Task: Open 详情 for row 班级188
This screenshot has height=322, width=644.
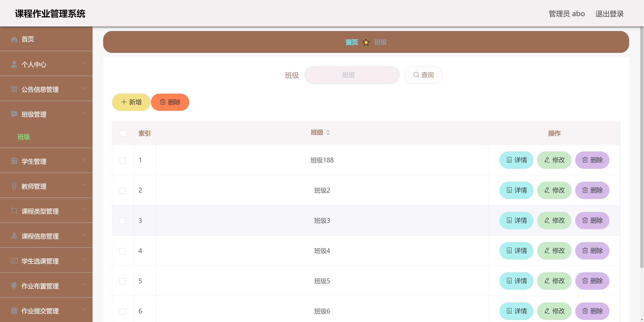Action: (x=516, y=160)
